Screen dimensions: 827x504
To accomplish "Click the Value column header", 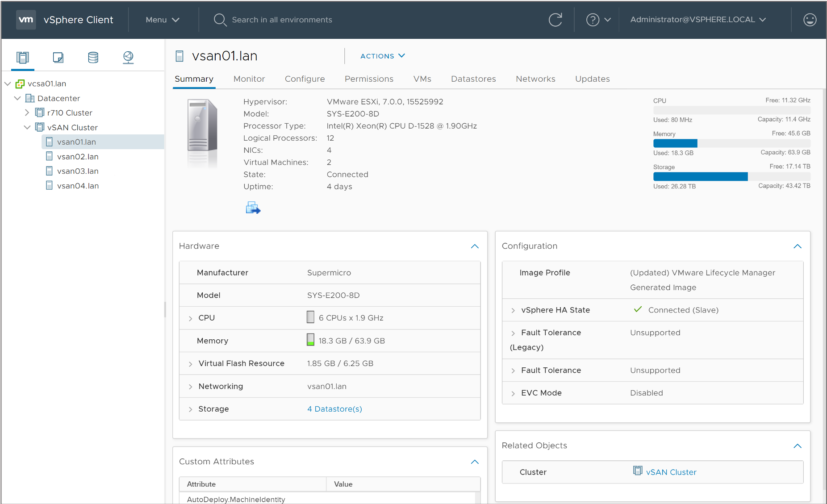I will tap(403, 484).
